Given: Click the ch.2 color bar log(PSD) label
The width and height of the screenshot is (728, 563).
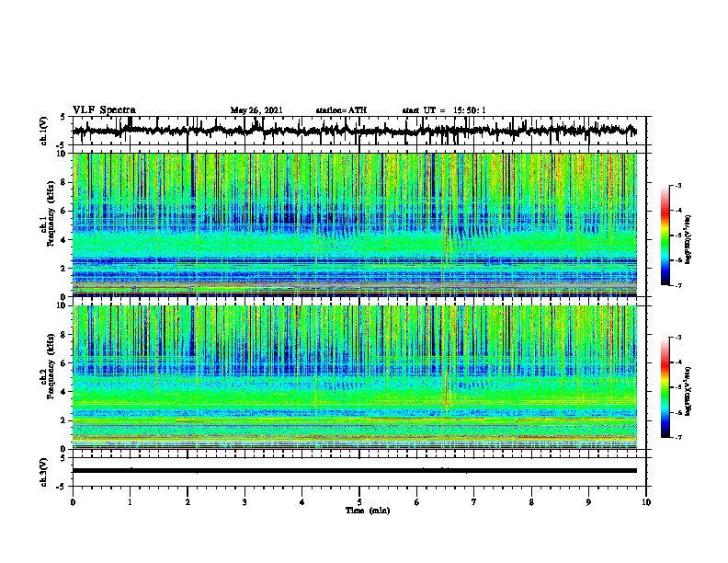Looking at the screenshot, I should point(688,390).
